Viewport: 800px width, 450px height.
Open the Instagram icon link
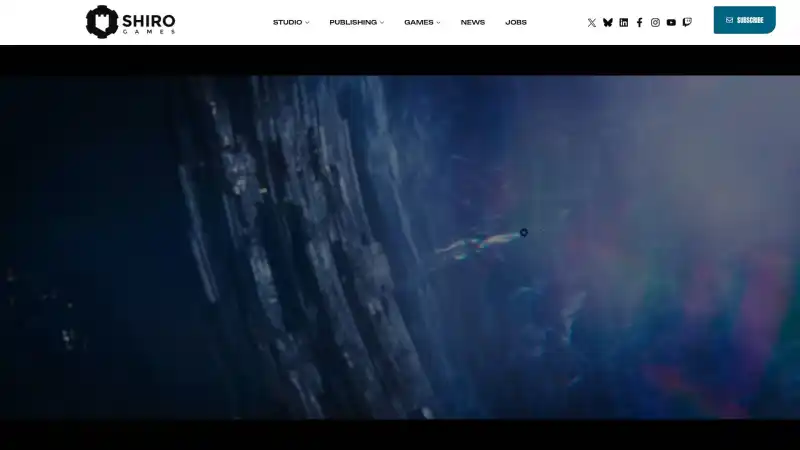(655, 22)
